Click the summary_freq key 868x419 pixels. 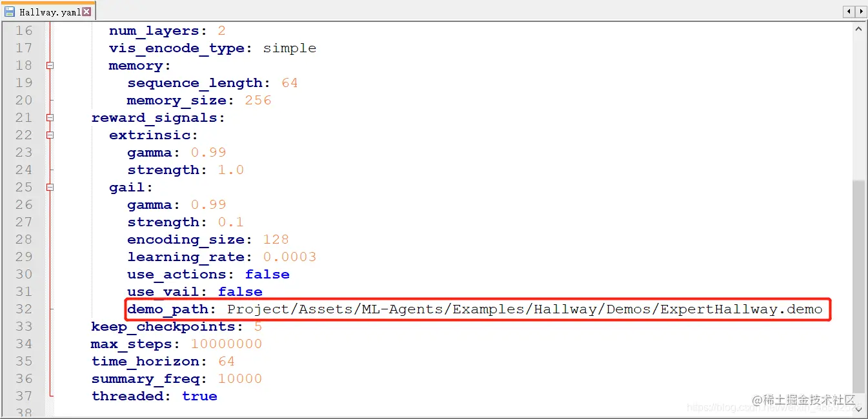[145, 379]
